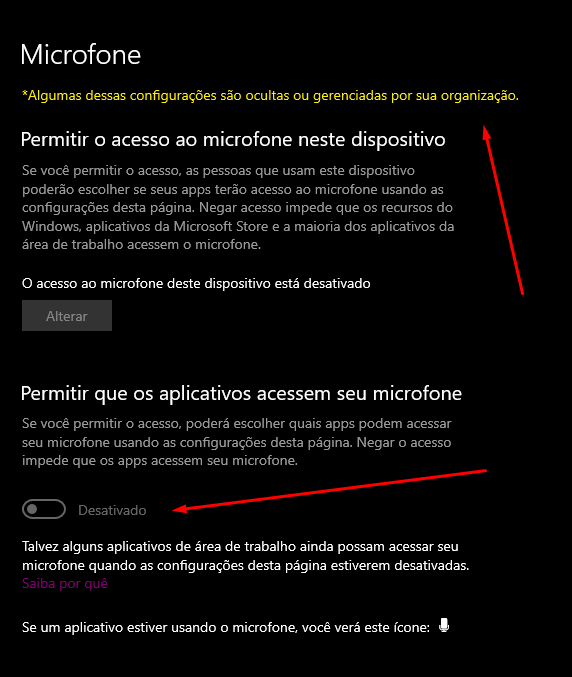This screenshot has width=572, height=677.
Task: Click the yellow organization-managed settings notice
Action: point(270,95)
